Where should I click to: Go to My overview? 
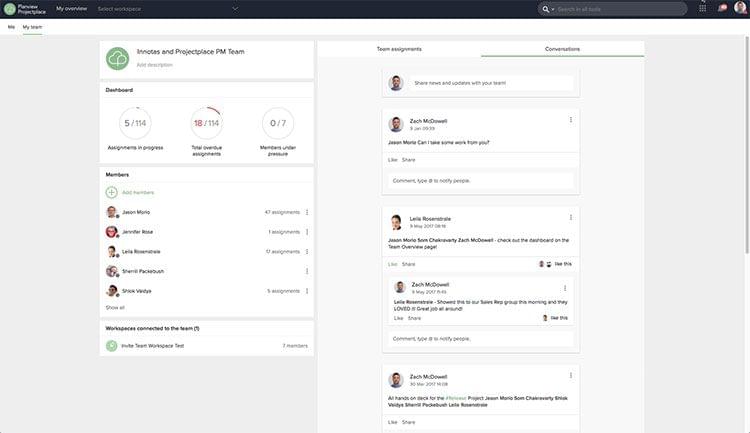click(72, 9)
